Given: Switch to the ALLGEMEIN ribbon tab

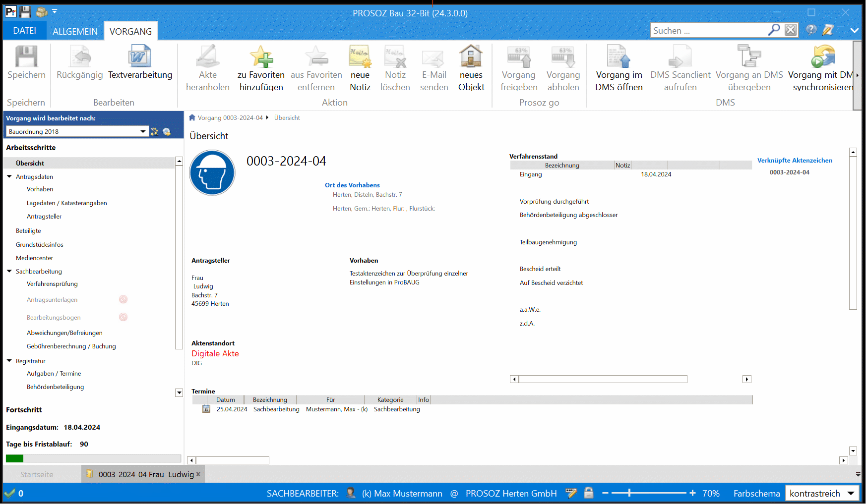Looking at the screenshot, I should 75,31.
